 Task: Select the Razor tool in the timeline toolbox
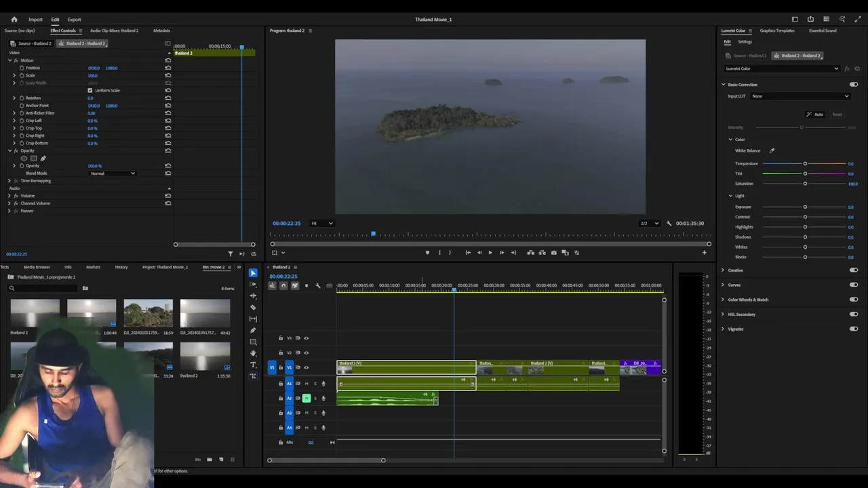click(253, 307)
